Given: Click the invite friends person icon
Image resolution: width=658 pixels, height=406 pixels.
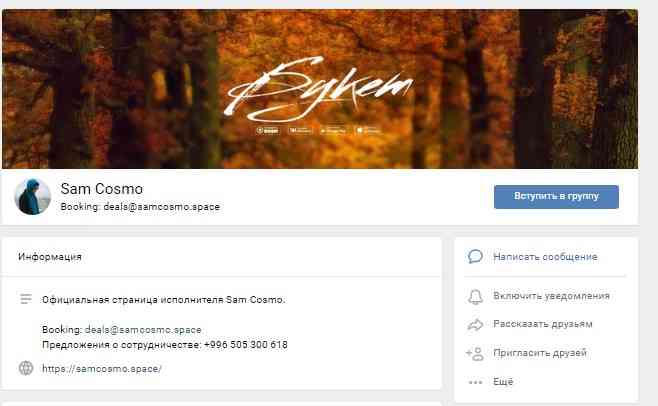Looking at the screenshot, I should pyautogui.click(x=475, y=354).
